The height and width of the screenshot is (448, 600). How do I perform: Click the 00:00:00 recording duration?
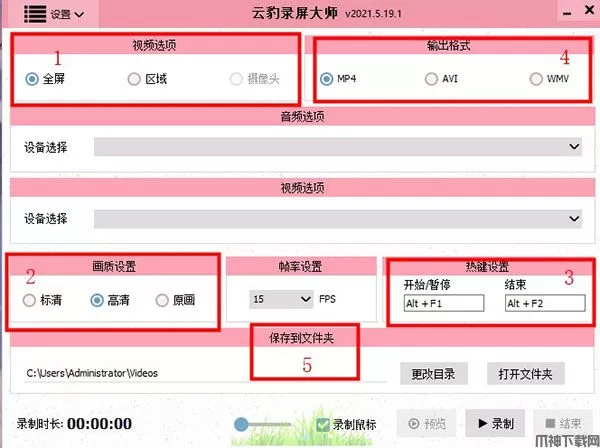point(99,424)
